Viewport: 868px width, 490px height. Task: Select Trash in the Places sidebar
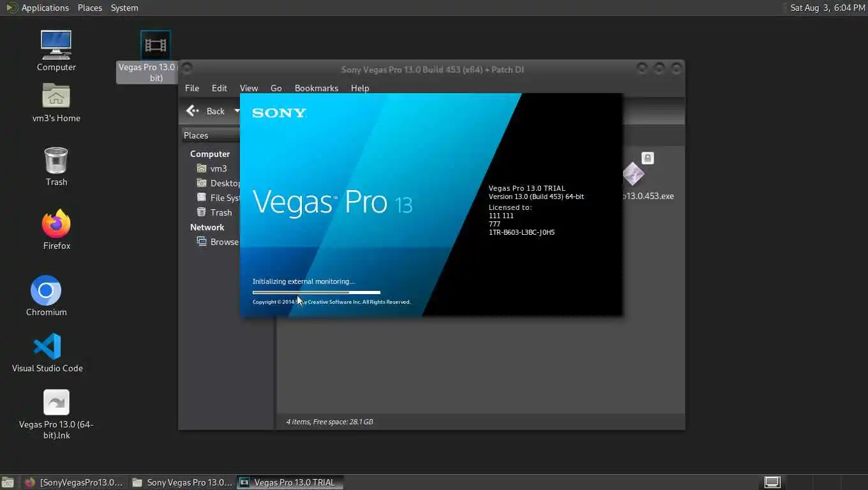(x=214, y=212)
